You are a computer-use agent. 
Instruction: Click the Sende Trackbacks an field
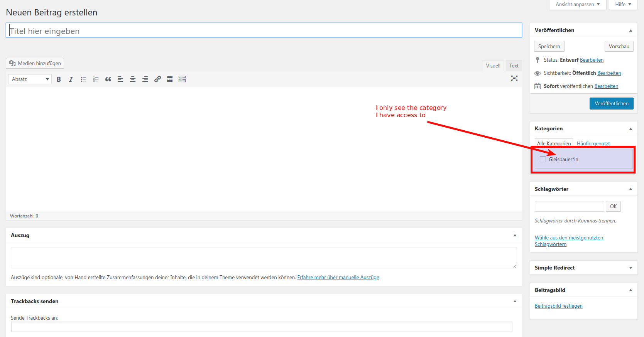click(262, 327)
